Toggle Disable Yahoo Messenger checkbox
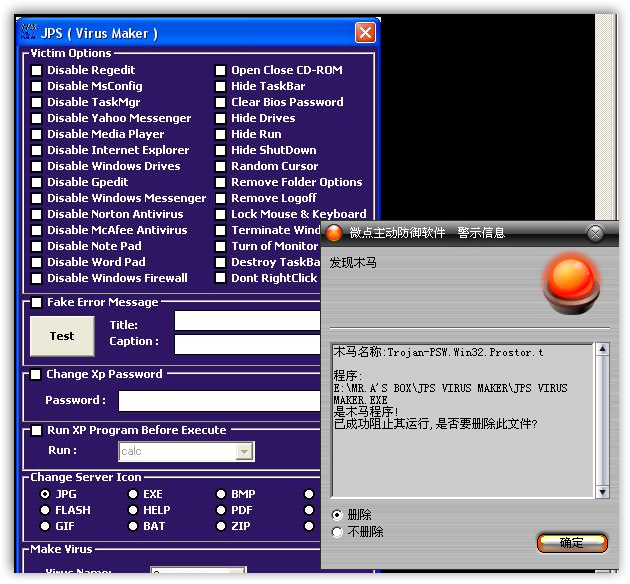Image resolution: width=630 pixels, height=584 pixels. (x=37, y=118)
